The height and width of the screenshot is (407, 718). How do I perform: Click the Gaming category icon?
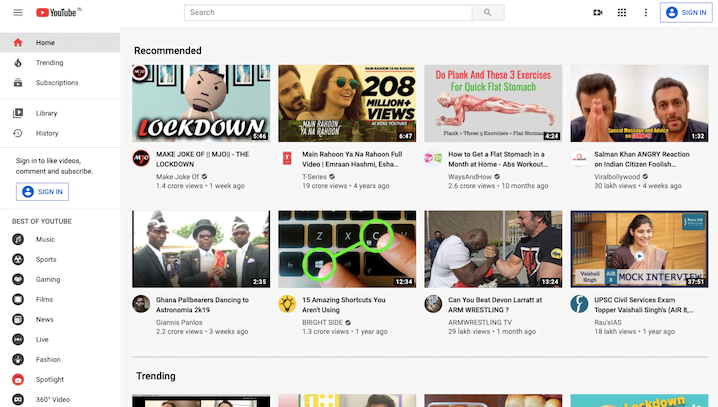pyautogui.click(x=18, y=279)
